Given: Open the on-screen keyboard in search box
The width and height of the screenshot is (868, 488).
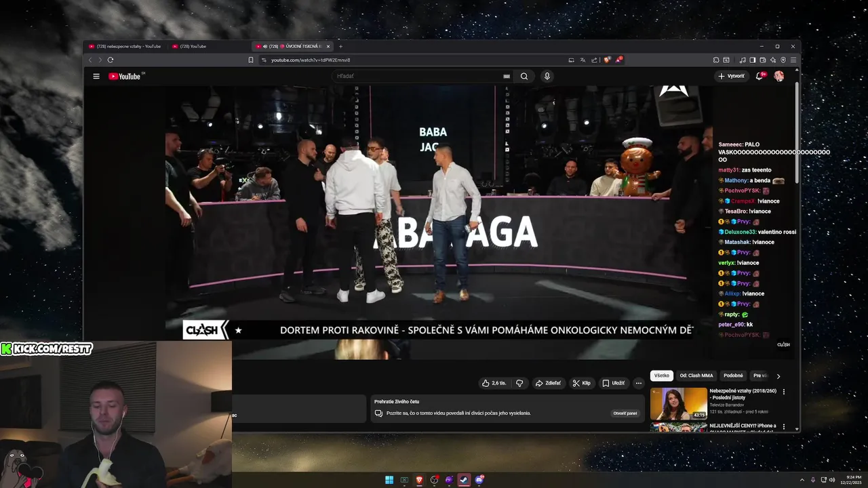Looking at the screenshot, I should [507, 77].
